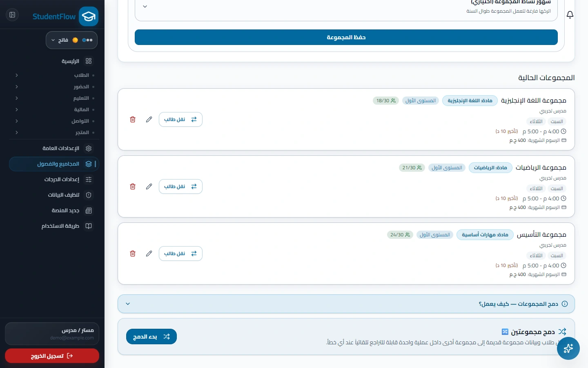Click the 18/30 capacity badge
588x368 pixels.
386,101
